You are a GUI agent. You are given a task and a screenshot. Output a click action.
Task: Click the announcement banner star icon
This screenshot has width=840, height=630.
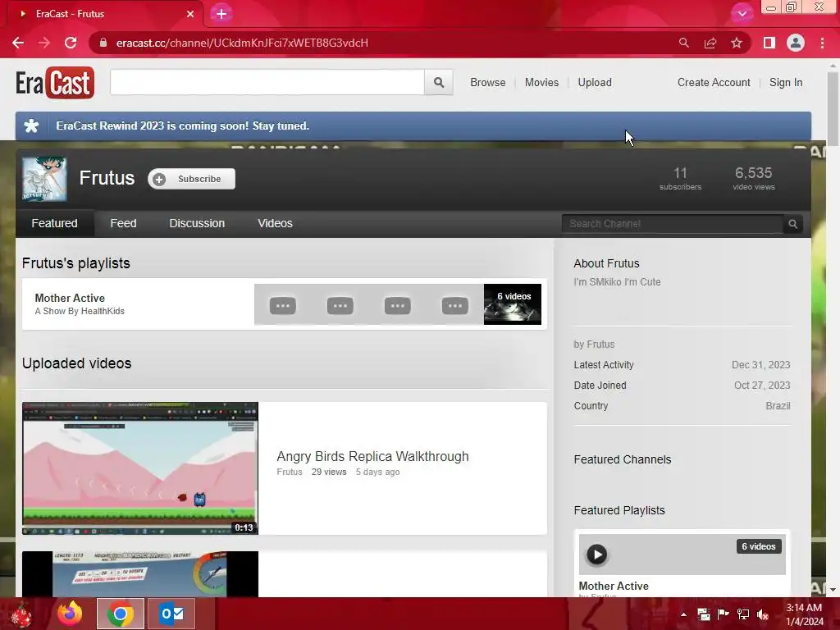(x=32, y=126)
